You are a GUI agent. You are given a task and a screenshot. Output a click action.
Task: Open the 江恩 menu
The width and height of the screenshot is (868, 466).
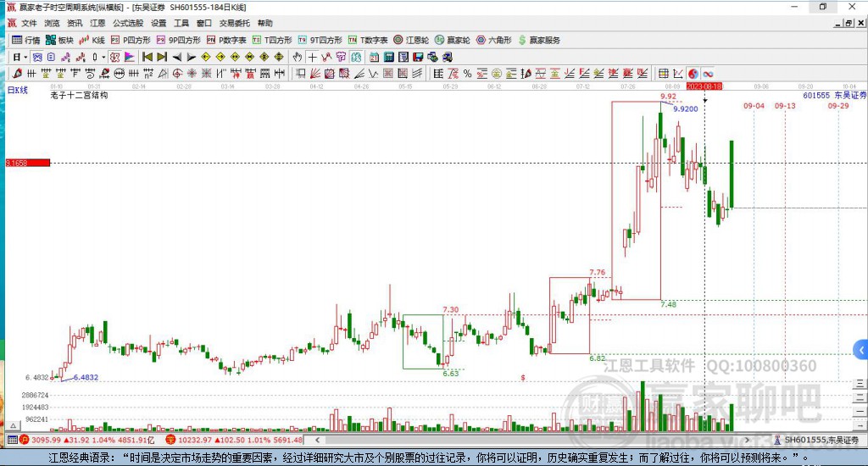click(x=97, y=23)
